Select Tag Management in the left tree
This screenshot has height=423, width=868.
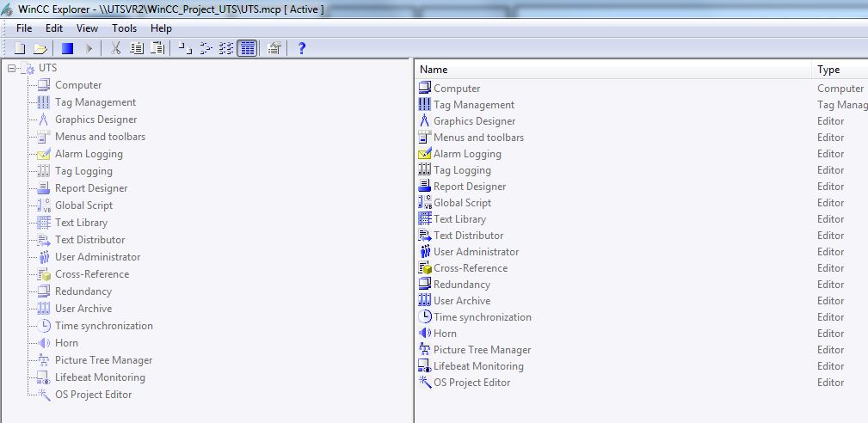tap(95, 102)
